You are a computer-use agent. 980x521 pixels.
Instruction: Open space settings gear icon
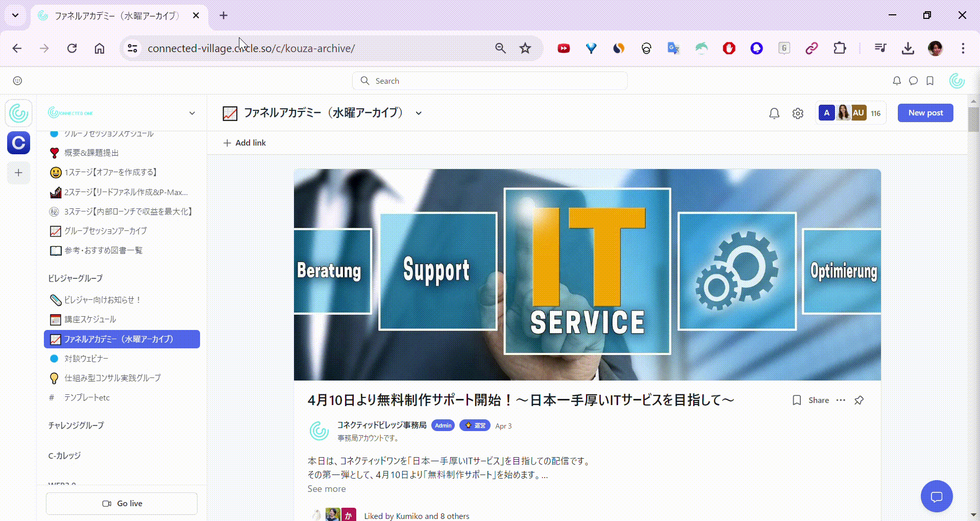click(798, 113)
